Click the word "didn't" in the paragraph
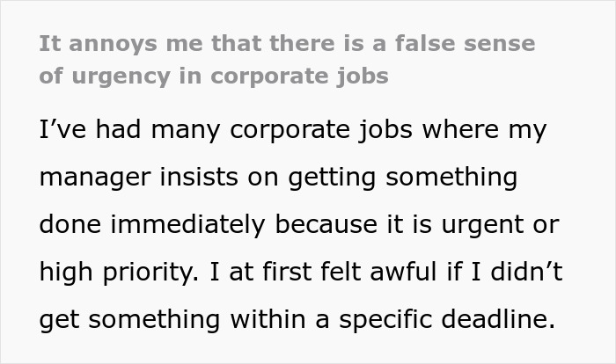This screenshot has width=616, height=364. coord(527,272)
